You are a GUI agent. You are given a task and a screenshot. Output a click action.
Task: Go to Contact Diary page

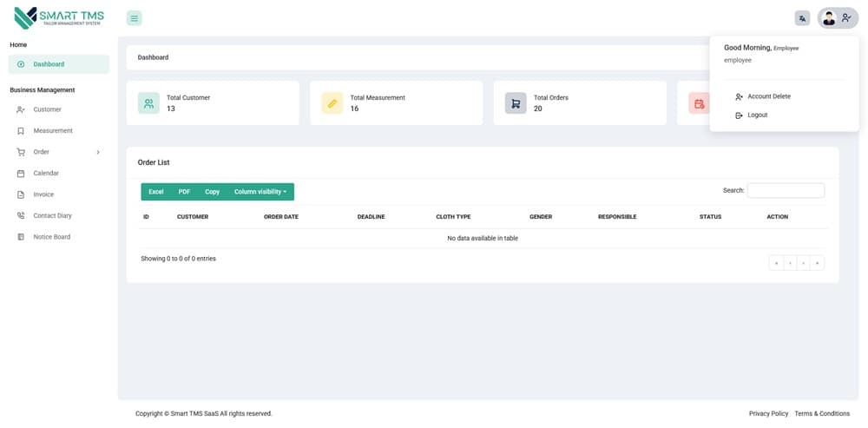point(52,215)
